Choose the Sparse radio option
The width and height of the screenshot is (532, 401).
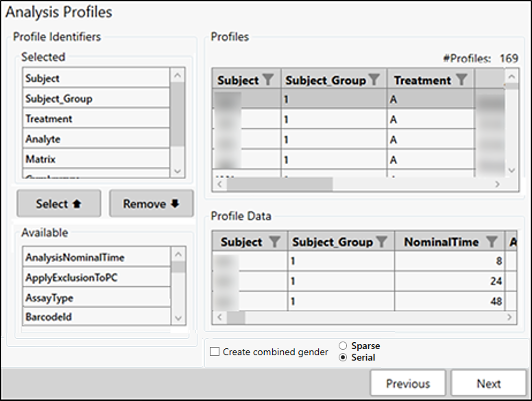click(343, 346)
